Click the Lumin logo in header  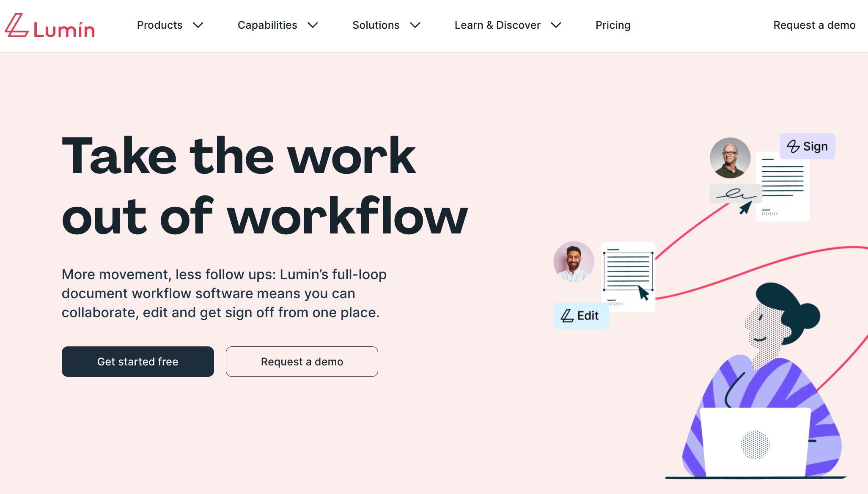(50, 26)
